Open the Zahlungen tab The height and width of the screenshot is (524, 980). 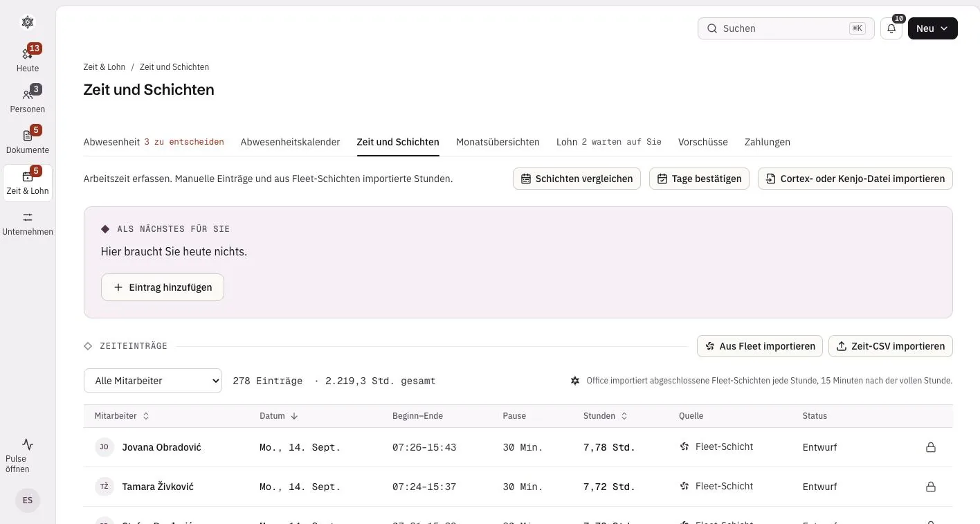767,142
